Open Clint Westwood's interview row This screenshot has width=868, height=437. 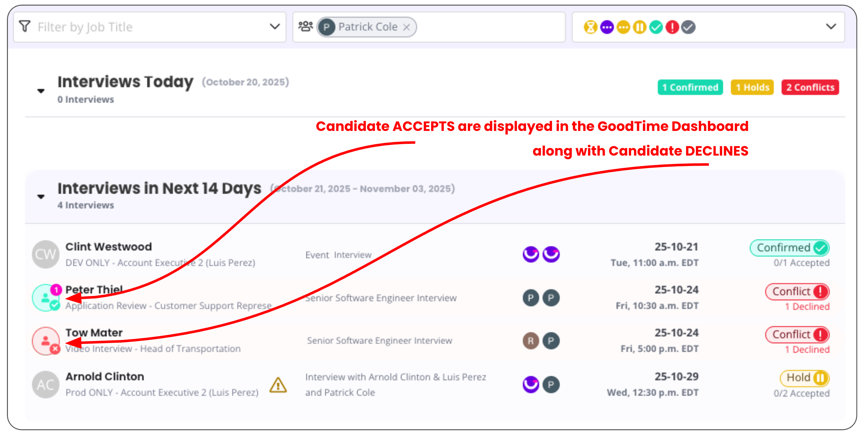click(x=108, y=247)
